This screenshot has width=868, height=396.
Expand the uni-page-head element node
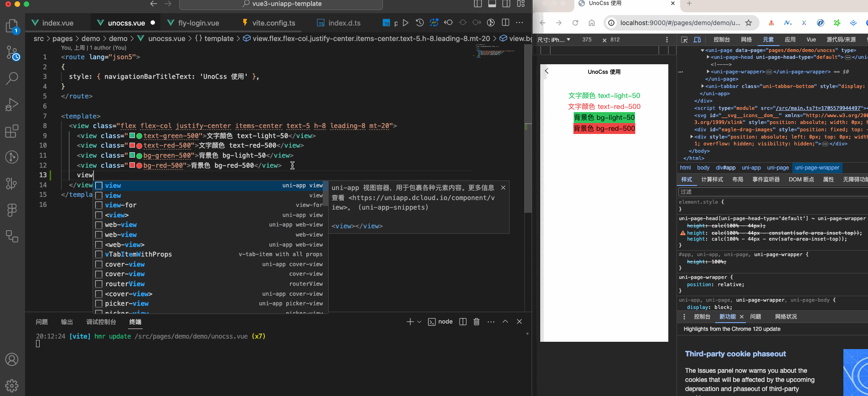coord(708,57)
